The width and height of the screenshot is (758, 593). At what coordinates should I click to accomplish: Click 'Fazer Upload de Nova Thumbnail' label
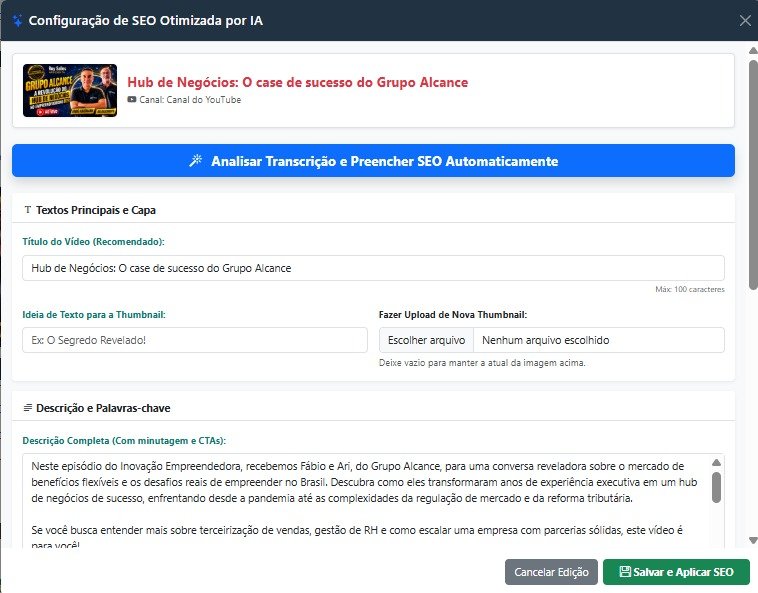pos(453,315)
